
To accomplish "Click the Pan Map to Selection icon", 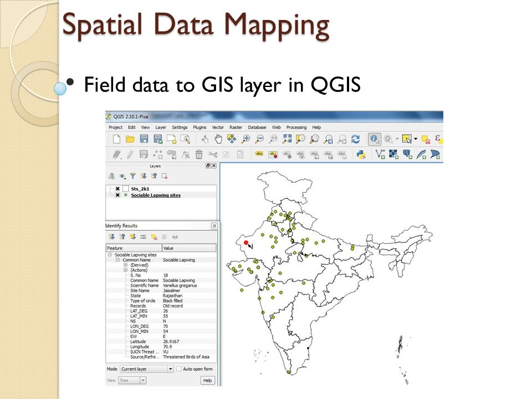I will [x=232, y=139].
